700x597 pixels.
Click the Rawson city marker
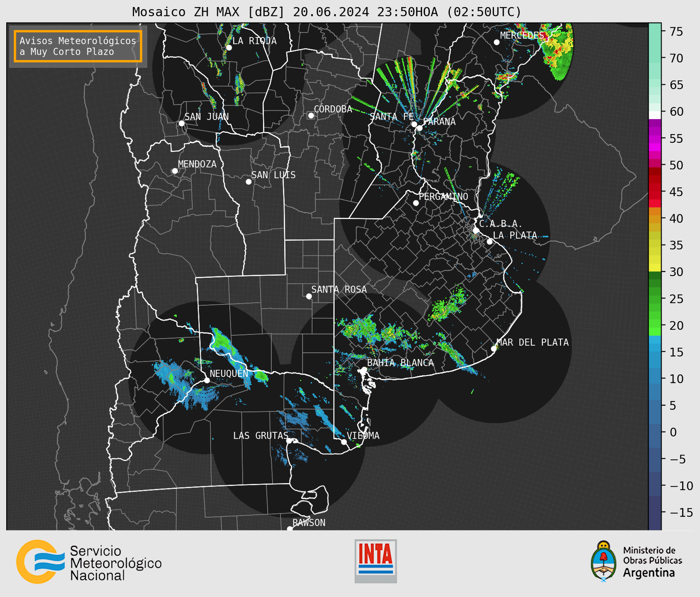point(290,529)
